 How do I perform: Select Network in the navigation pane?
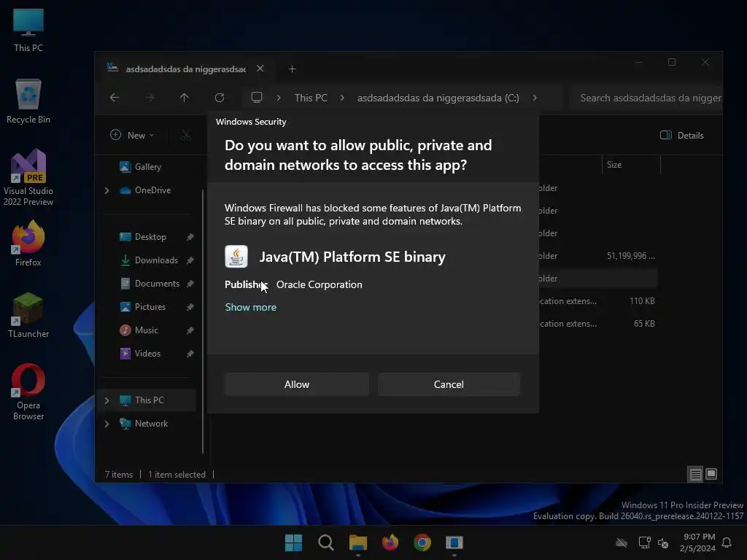tap(151, 424)
